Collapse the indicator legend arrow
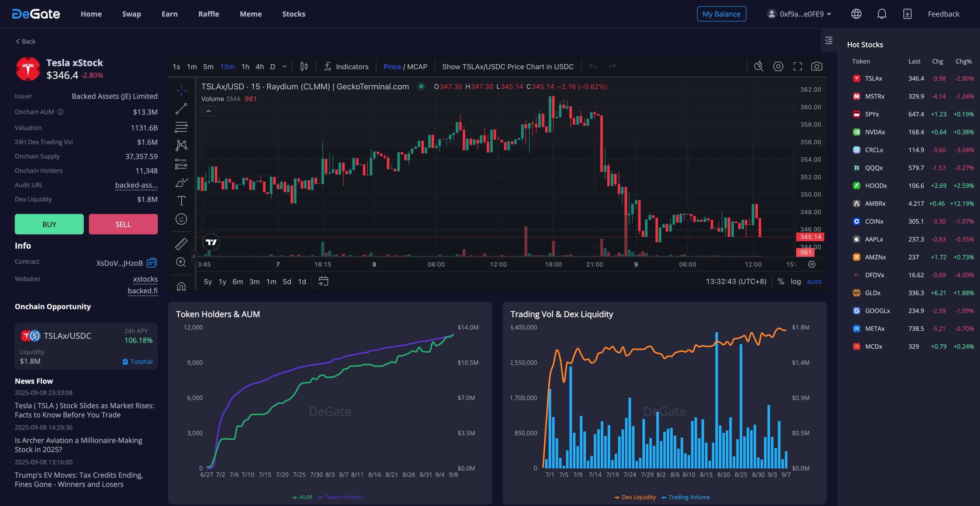The image size is (980, 506). [209, 111]
